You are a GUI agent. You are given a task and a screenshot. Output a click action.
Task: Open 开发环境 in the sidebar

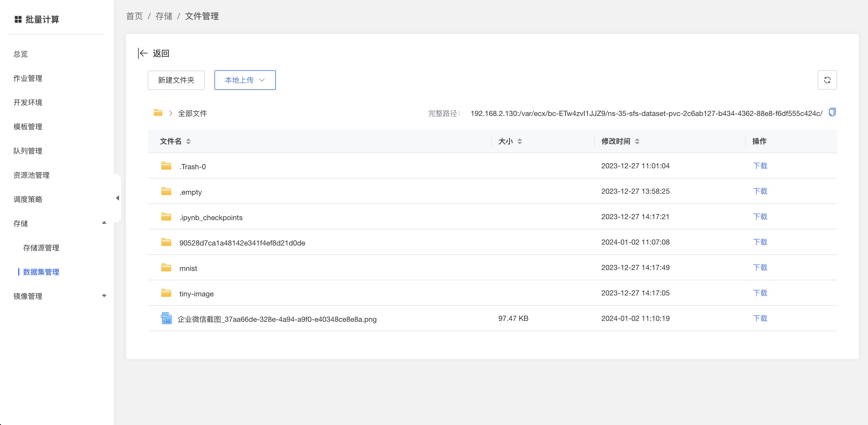click(x=28, y=102)
